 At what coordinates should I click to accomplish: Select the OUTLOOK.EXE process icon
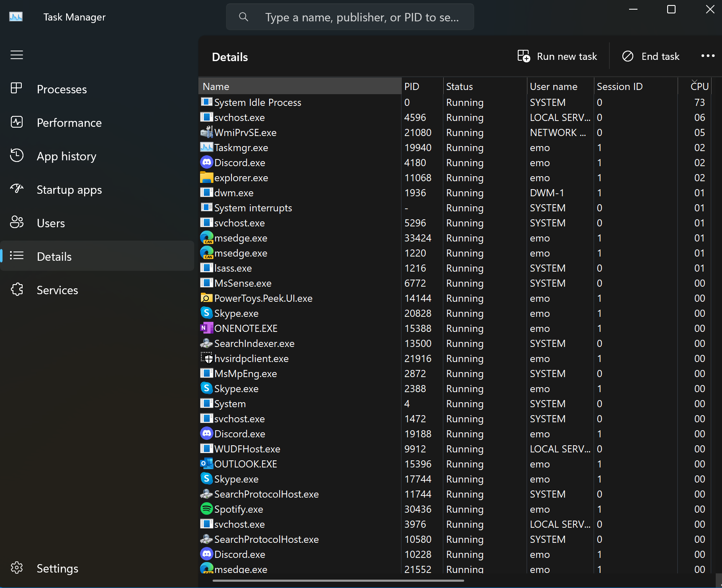point(206,464)
